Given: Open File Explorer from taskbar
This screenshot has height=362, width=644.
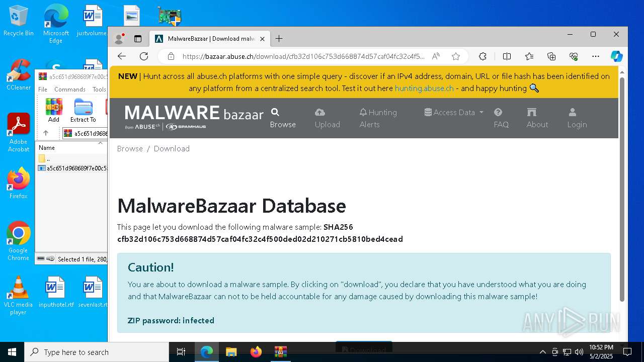Looking at the screenshot, I should pos(231,352).
